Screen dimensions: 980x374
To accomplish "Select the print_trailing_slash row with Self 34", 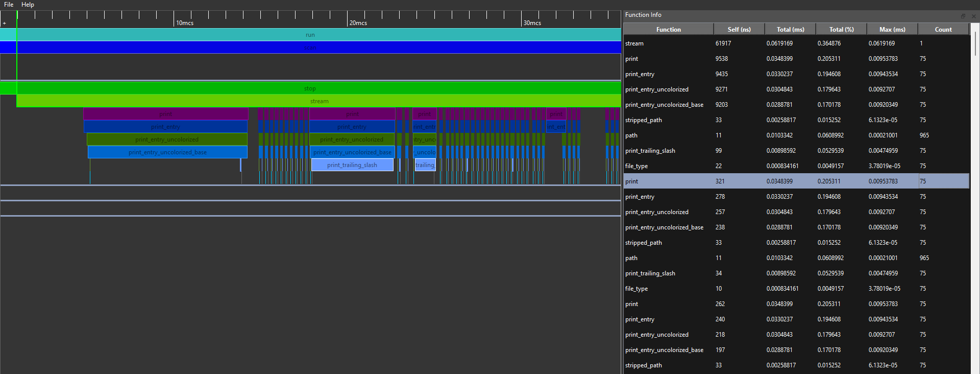I will (x=796, y=273).
